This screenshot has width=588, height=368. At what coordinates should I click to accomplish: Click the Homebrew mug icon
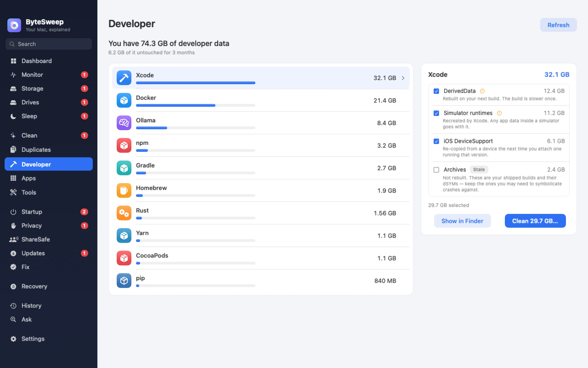pos(124,191)
